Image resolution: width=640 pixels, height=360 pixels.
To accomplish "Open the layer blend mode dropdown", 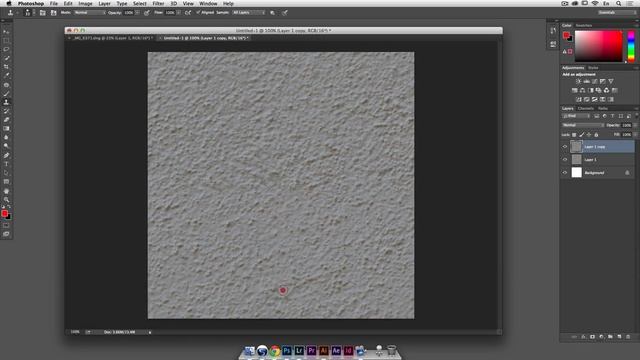I will click(x=582, y=125).
